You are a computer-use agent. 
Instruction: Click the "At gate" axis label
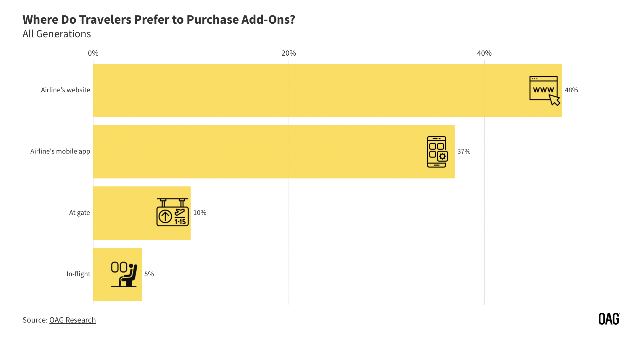click(79, 212)
